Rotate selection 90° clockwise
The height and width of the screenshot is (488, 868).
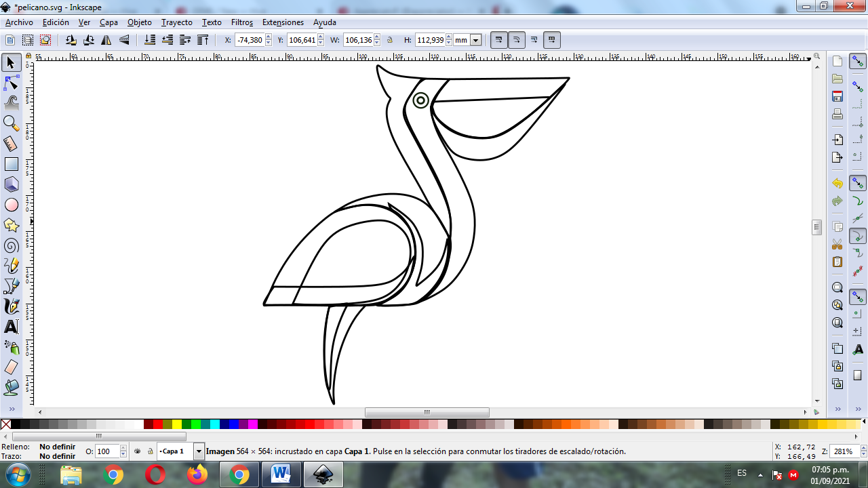89,40
